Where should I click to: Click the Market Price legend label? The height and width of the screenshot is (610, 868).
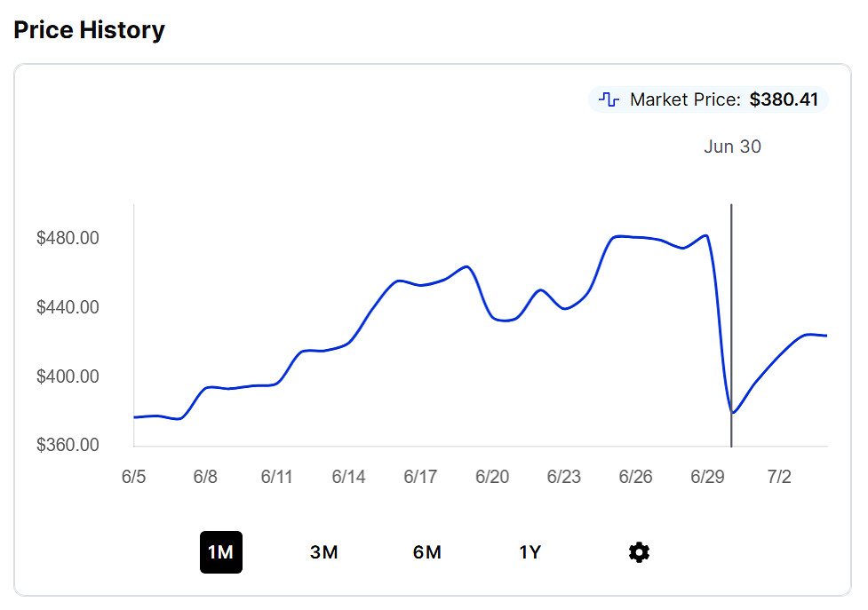[684, 99]
